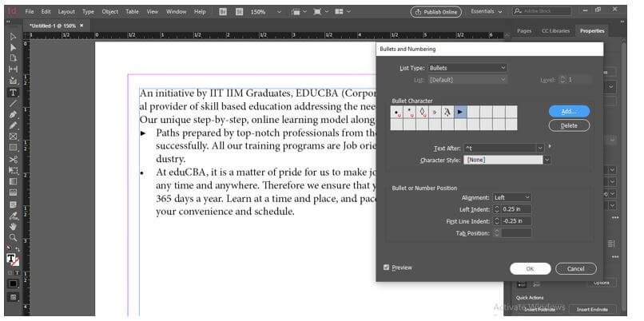Select the Note tool
This screenshot has width=644, height=321.
click(x=13, y=204)
